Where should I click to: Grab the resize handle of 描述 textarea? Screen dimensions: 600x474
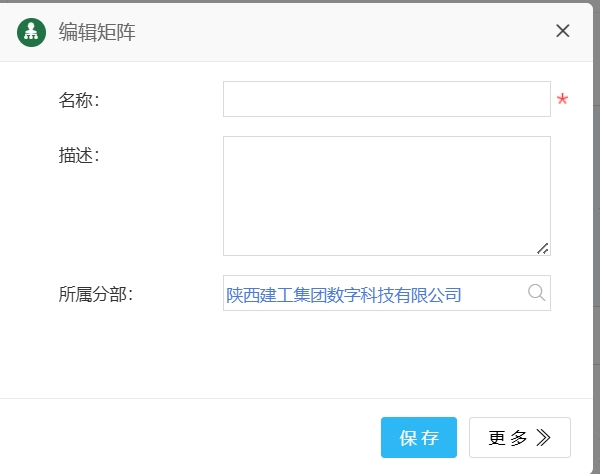tap(542, 248)
